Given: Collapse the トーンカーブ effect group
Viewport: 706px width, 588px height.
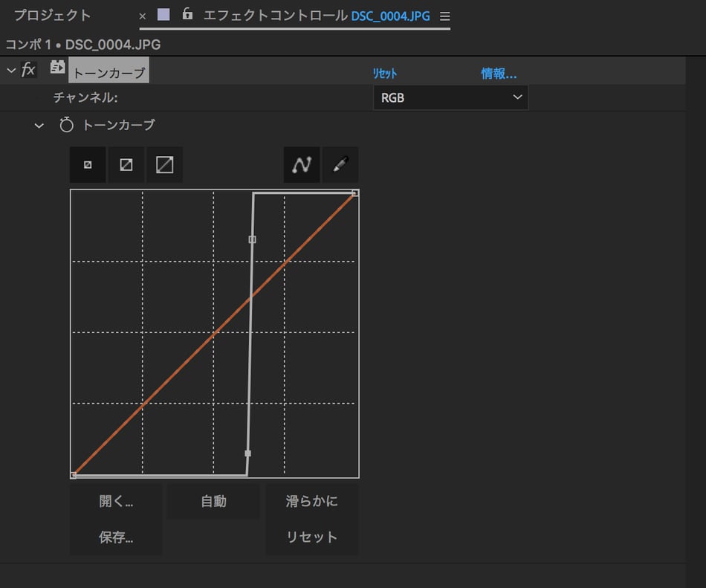Looking at the screenshot, I should (10, 71).
